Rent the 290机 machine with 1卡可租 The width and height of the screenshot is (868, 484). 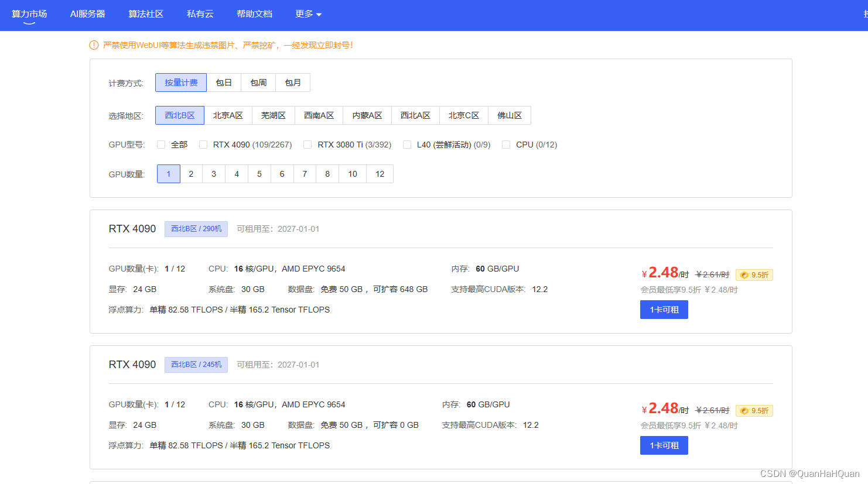pos(664,310)
